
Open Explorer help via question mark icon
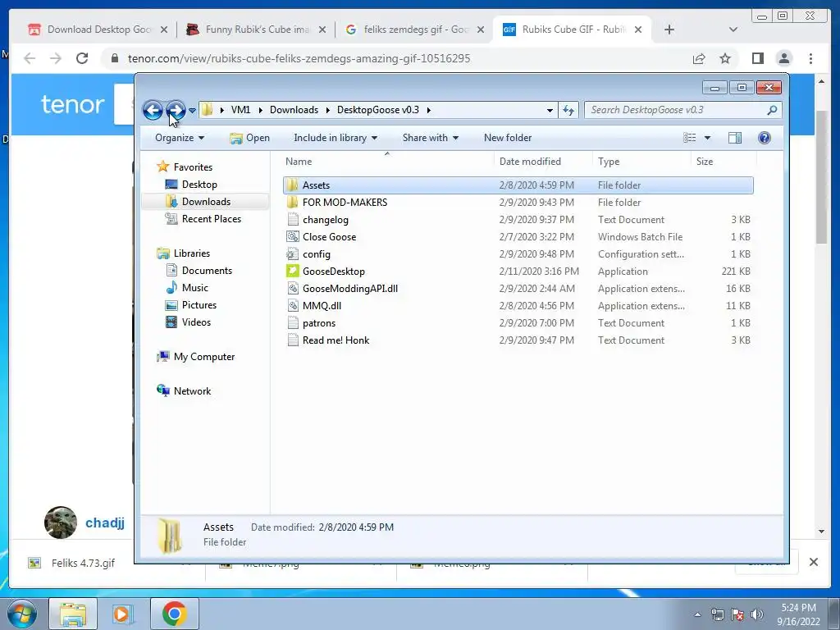point(764,138)
